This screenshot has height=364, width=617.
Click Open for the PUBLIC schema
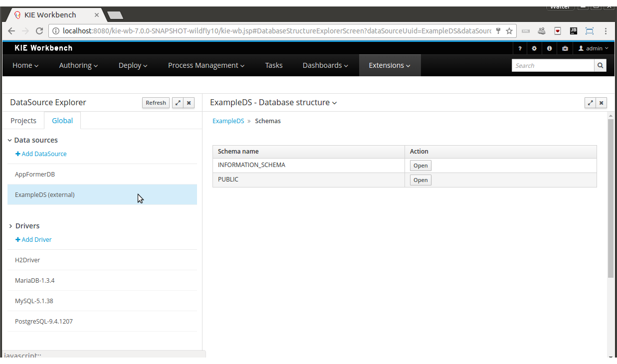pyautogui.click(x=420, y=180)
